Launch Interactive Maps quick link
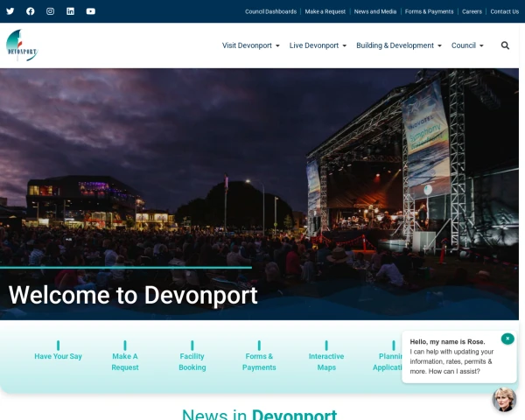 click(326, 361)
